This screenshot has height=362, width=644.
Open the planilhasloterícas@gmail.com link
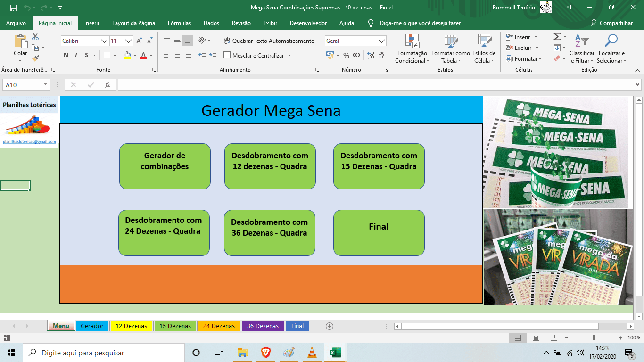coord(29,141)
